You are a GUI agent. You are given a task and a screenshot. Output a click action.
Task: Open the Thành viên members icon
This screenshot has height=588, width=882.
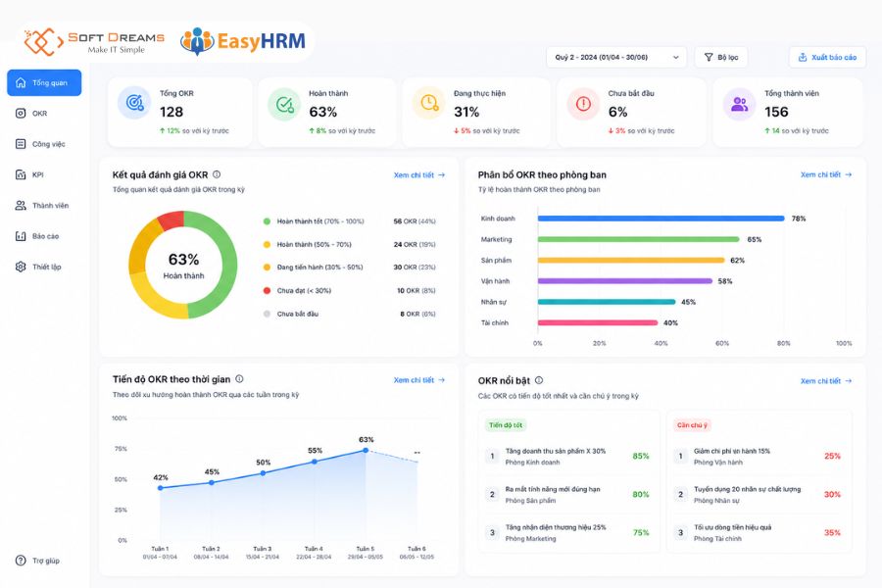click(21, 206)
